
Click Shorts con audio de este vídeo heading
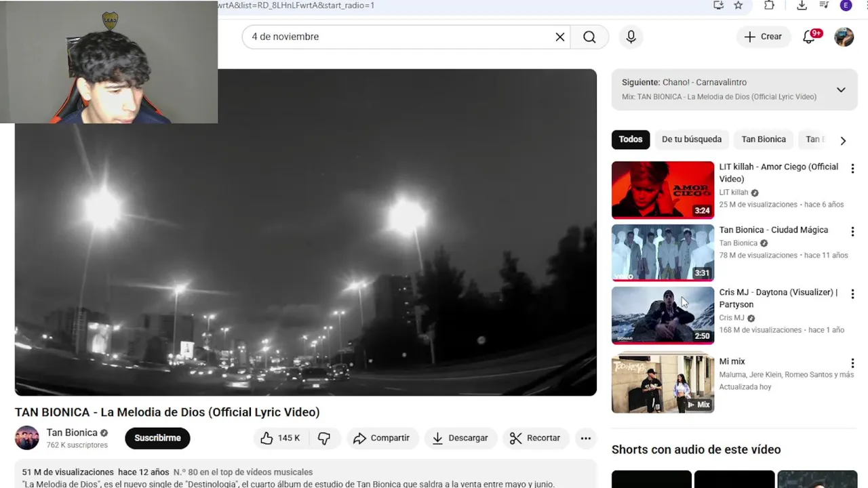pyautogui.click(x=696, y=449)
